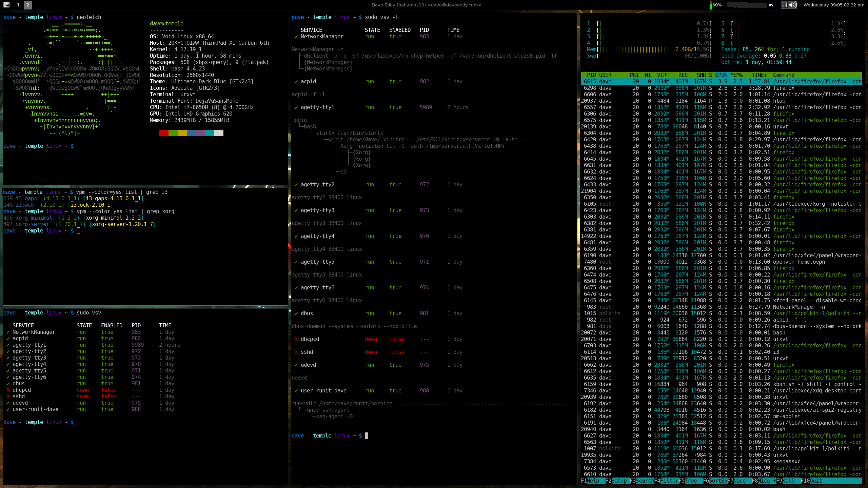Click the launcher icon in the top-left corner
The height and width of the screenshot is (488, 868).
(x=6, y=5)
